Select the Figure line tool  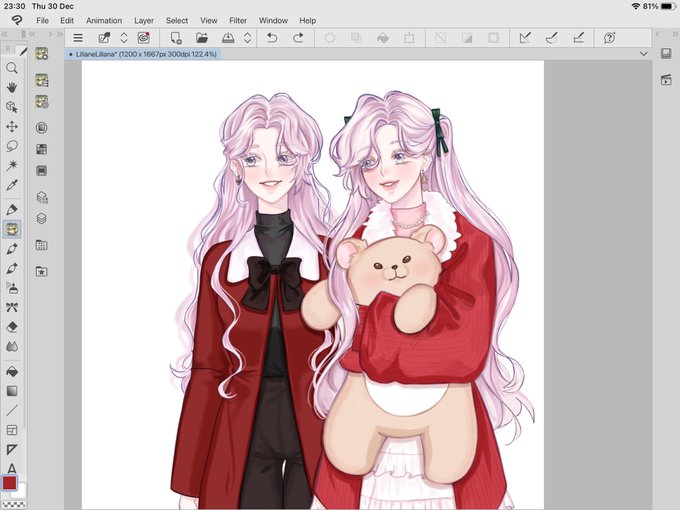12,410
